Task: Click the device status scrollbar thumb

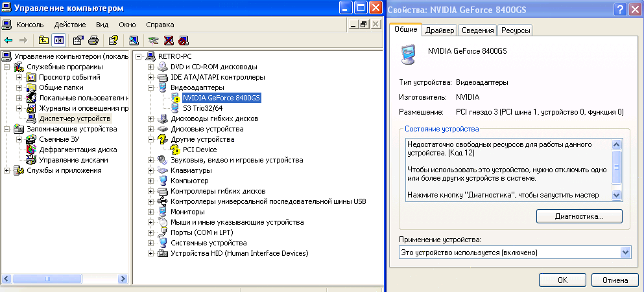Action: coord(615,166)
